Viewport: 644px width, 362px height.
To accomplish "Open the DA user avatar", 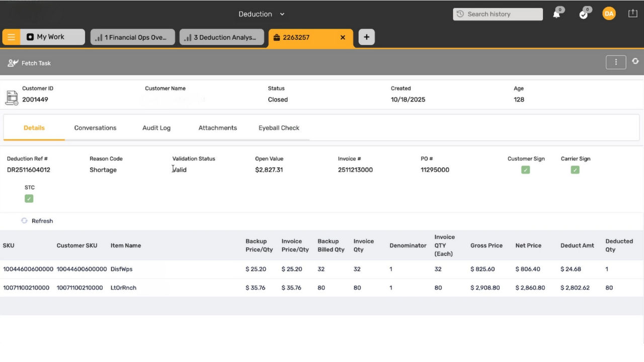I will (x=609, y=14).
